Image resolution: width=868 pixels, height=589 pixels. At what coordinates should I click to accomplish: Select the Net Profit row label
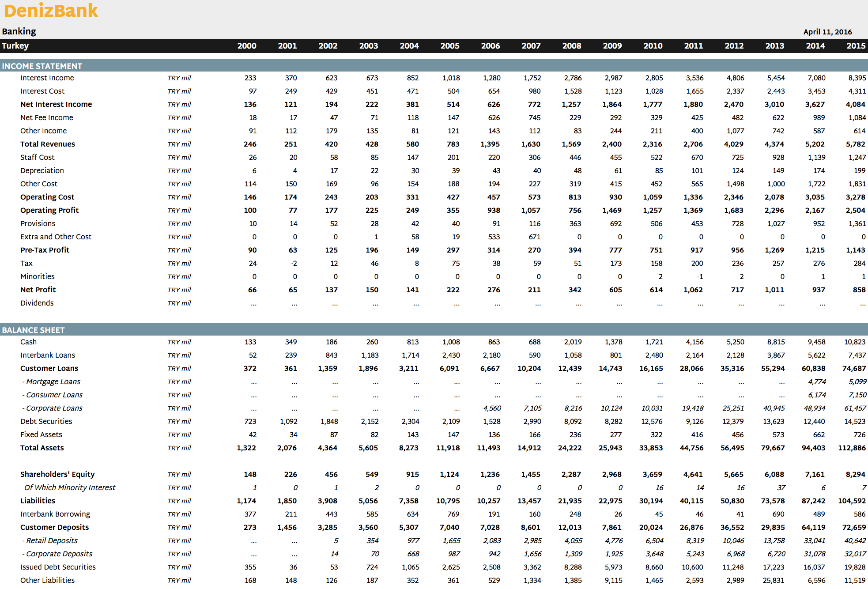pyautogui.click(x=38, y=290)
